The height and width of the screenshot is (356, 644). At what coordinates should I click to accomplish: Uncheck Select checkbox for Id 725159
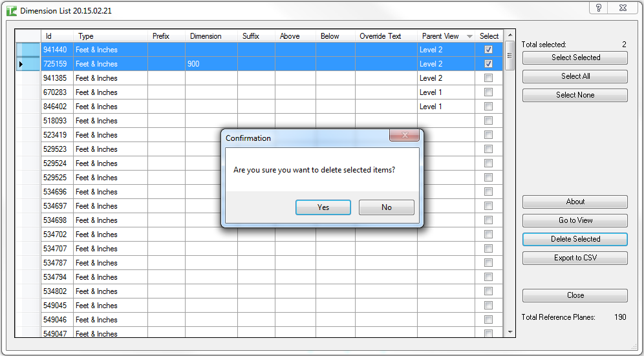(x=488, y=64)
